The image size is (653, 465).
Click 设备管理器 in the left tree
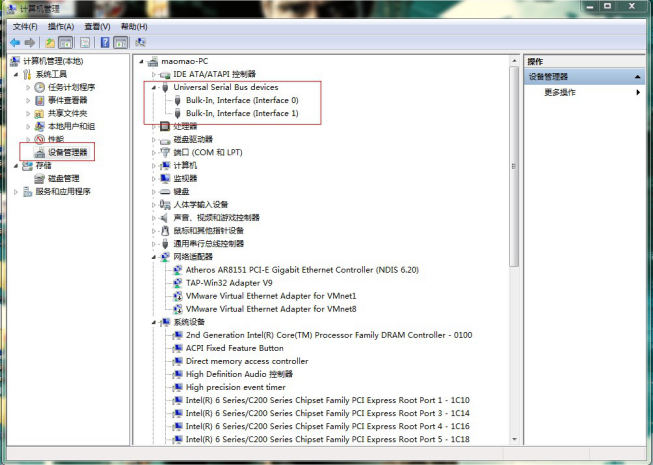point(68,152)
